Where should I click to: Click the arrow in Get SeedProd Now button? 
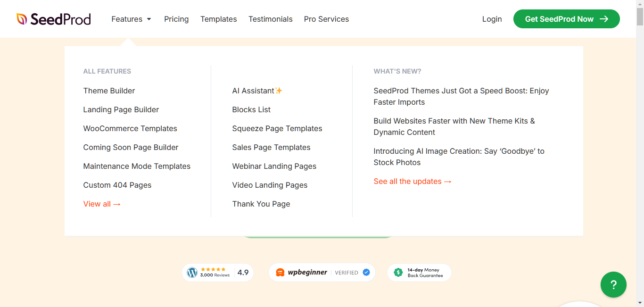pos(604,19)
